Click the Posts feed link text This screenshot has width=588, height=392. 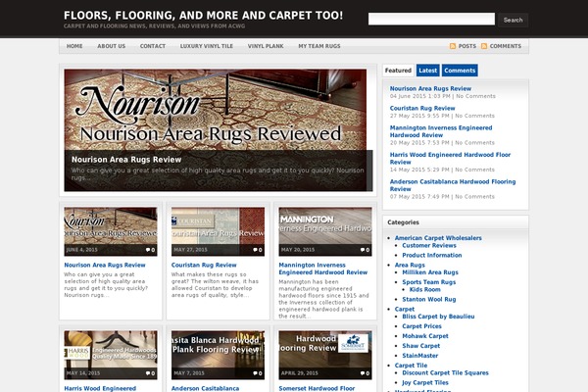click(467, 46)
